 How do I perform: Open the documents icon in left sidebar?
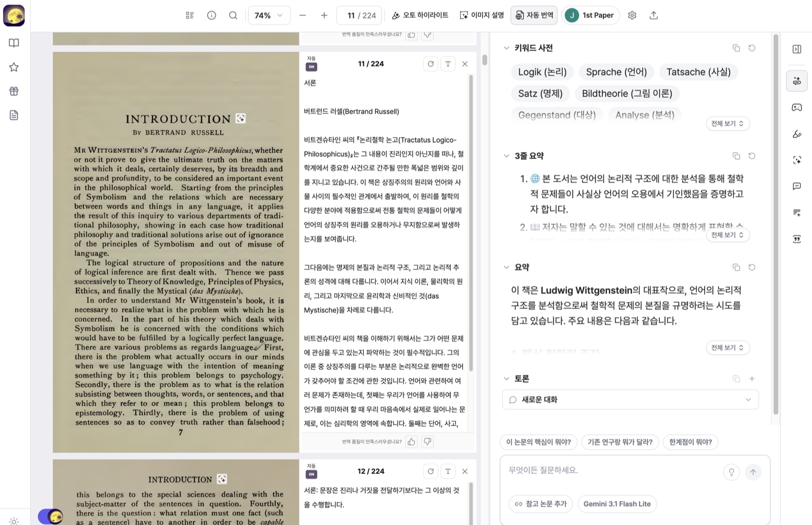point(14,115)
